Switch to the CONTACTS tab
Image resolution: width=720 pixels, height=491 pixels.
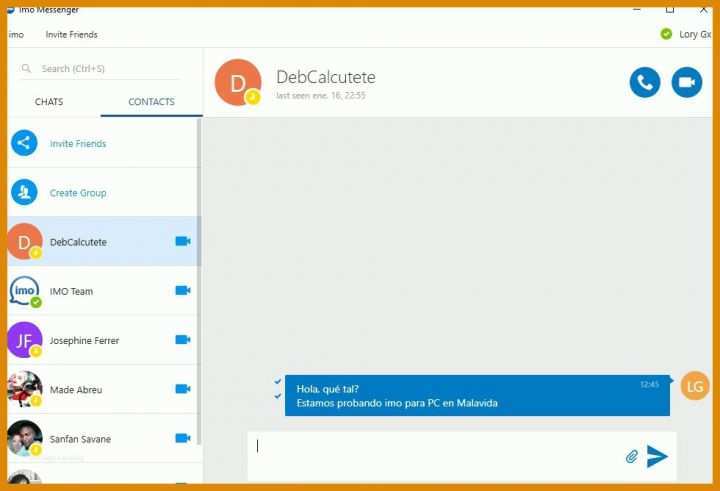(x=152, y=102)
